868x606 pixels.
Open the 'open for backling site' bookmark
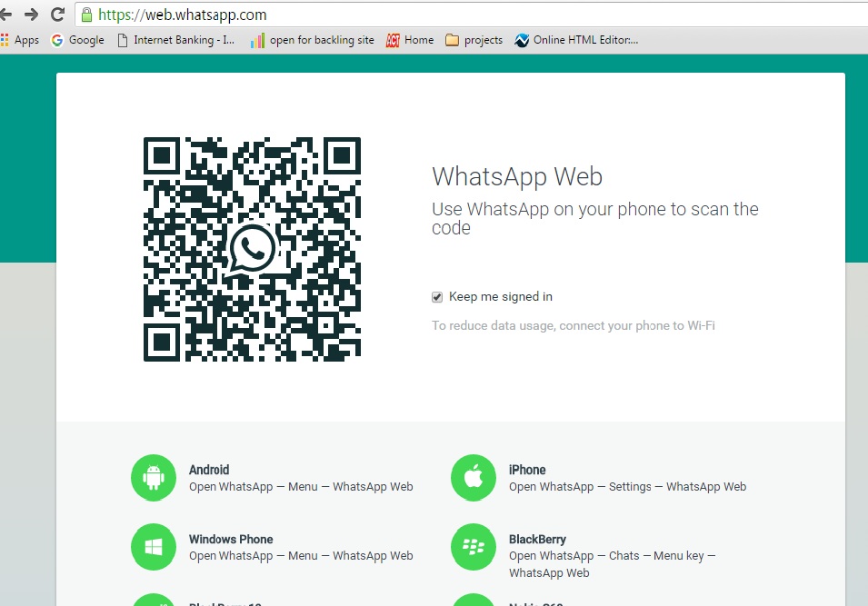[313, 40]
